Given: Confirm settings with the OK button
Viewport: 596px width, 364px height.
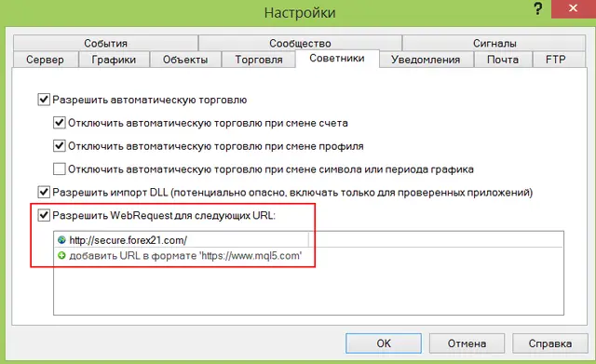Looking at the screenshot, I should 384,344.
